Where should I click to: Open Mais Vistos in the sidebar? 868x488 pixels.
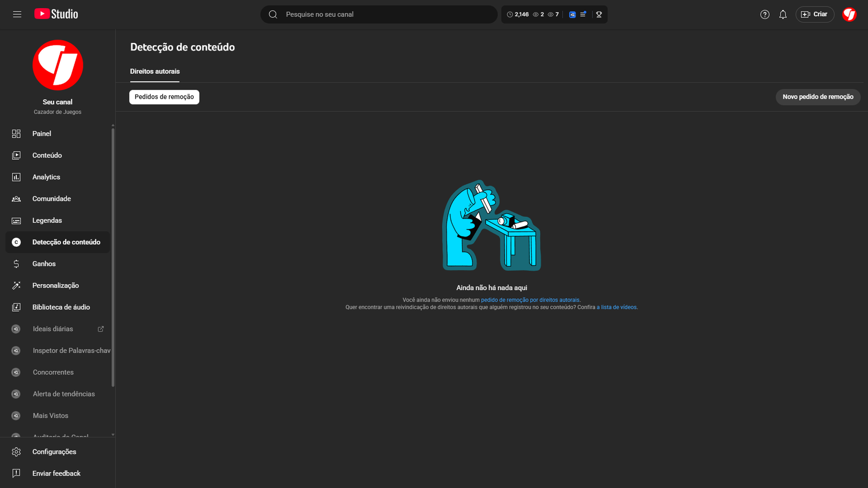coord(58,415)
